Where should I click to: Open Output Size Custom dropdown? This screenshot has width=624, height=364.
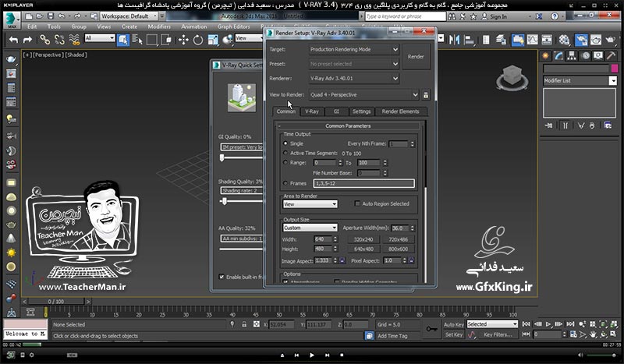click(x=310, y=228)
